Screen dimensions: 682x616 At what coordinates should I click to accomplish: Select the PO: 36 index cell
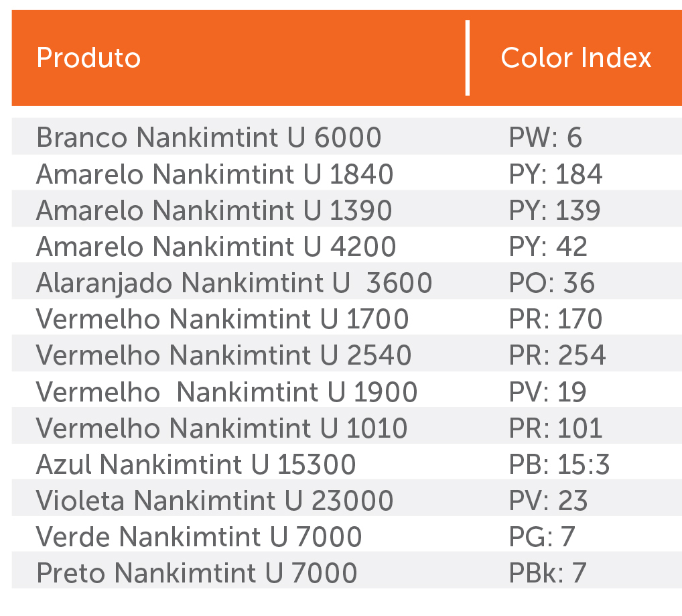tap(551, 283)
